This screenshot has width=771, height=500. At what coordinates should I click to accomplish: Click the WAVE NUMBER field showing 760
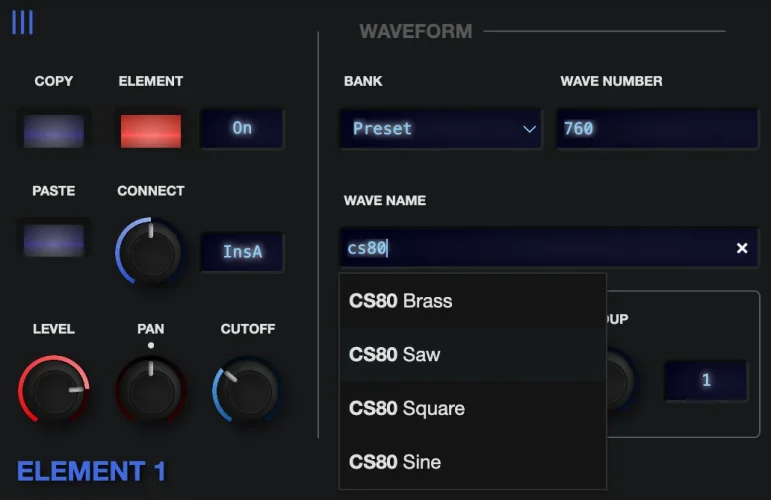coord(657,129)
